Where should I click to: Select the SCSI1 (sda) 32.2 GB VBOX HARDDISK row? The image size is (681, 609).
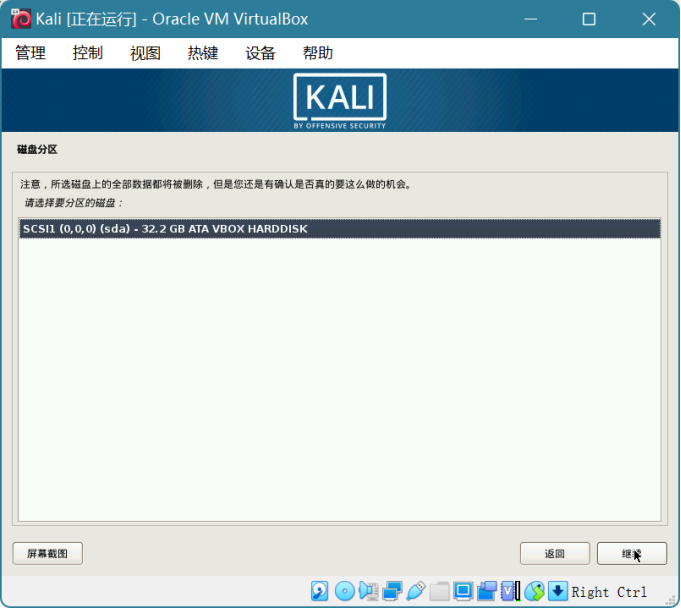[340, 228]
